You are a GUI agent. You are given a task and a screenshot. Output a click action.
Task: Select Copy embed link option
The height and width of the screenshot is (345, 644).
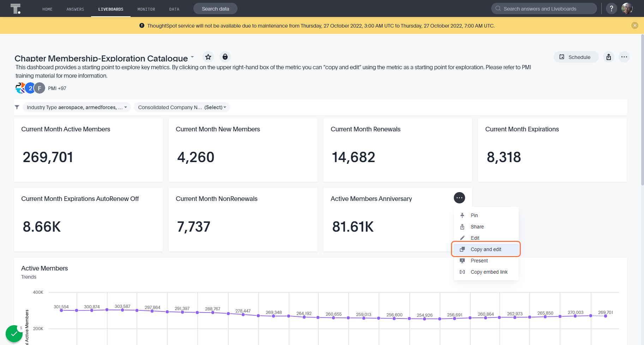(x=486, y=272)
